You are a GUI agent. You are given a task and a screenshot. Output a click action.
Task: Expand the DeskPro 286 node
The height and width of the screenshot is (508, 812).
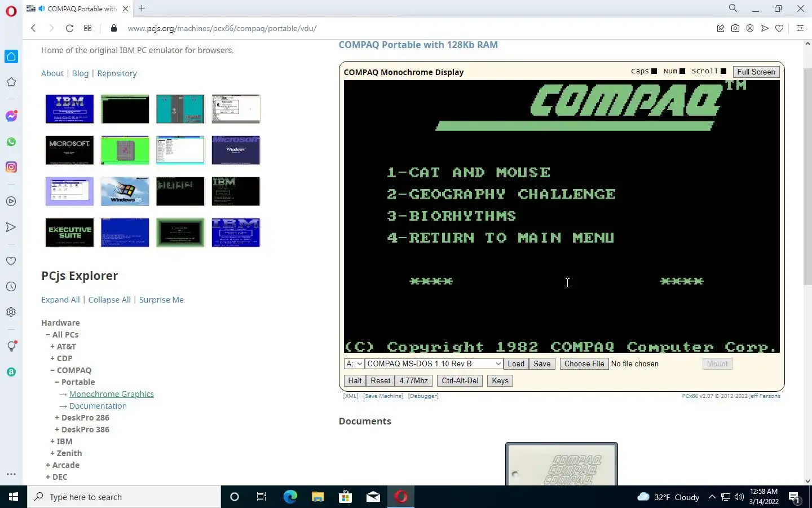click(82, 418)
